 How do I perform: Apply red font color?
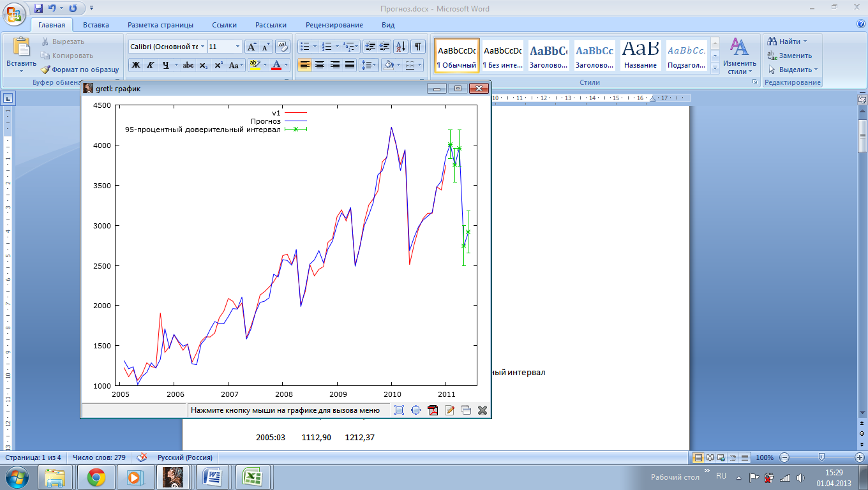276,64
